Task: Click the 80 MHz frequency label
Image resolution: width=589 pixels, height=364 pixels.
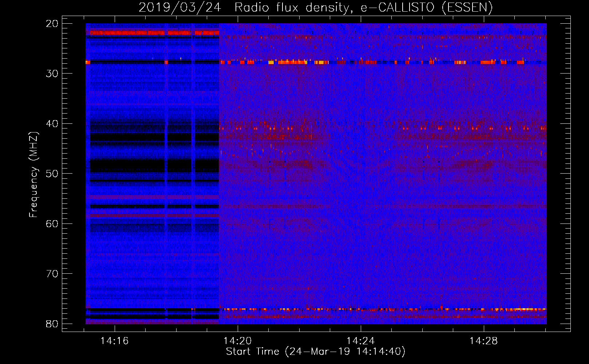Action: tap(52, 324)
